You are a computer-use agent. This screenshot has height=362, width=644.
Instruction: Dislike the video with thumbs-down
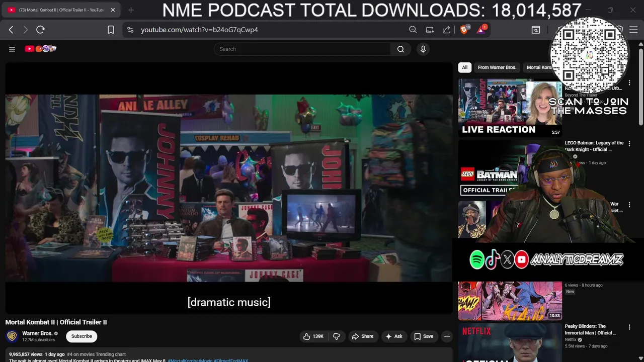tap(337, 336)
